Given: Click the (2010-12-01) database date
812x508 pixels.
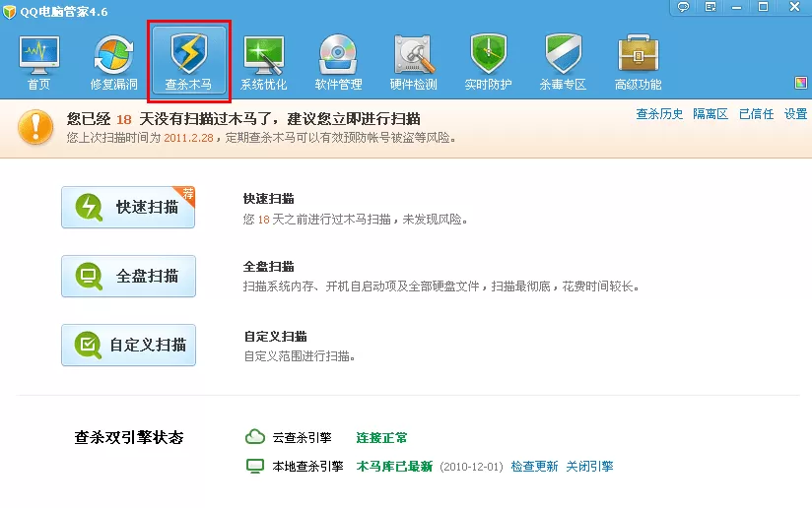Looking at the screenshot, I should (471, 467).
